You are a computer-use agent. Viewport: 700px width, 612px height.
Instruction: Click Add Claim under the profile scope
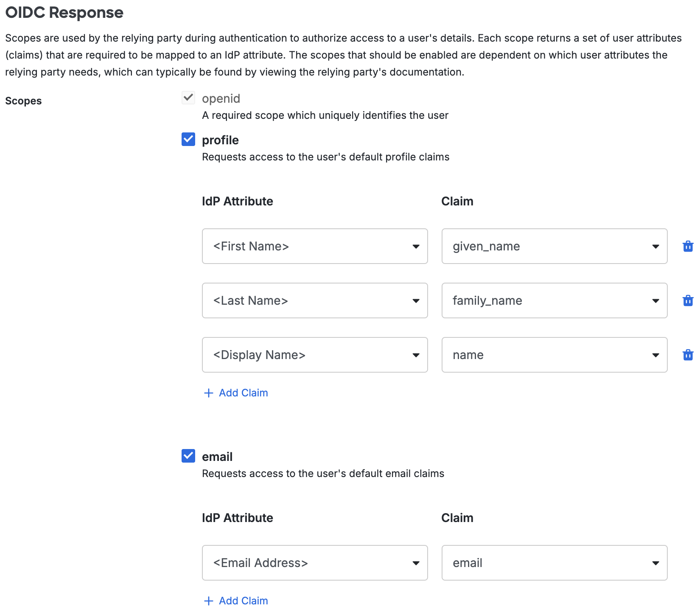(243, 393)
